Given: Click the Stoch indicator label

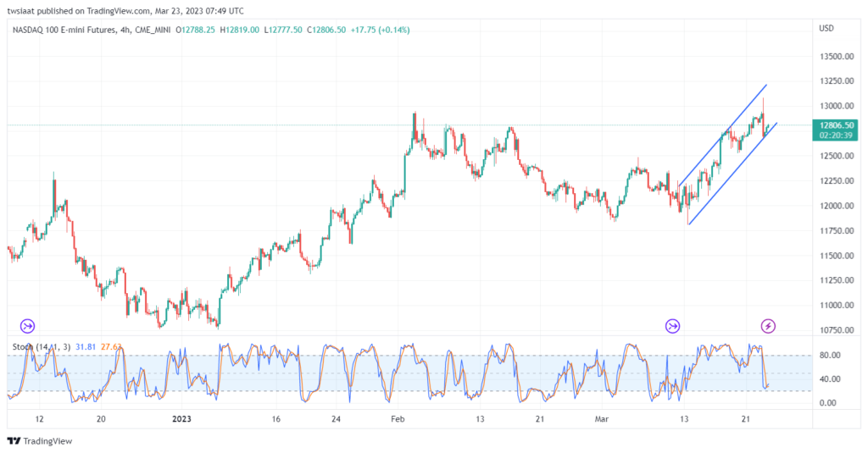Looking at the screenshot, I should click(x=41, y=347).
